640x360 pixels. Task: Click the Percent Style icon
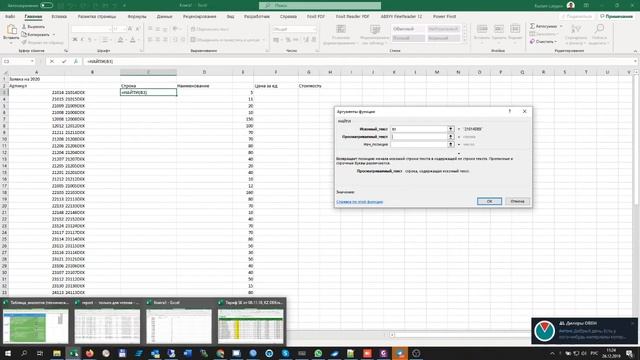[288, 40]
